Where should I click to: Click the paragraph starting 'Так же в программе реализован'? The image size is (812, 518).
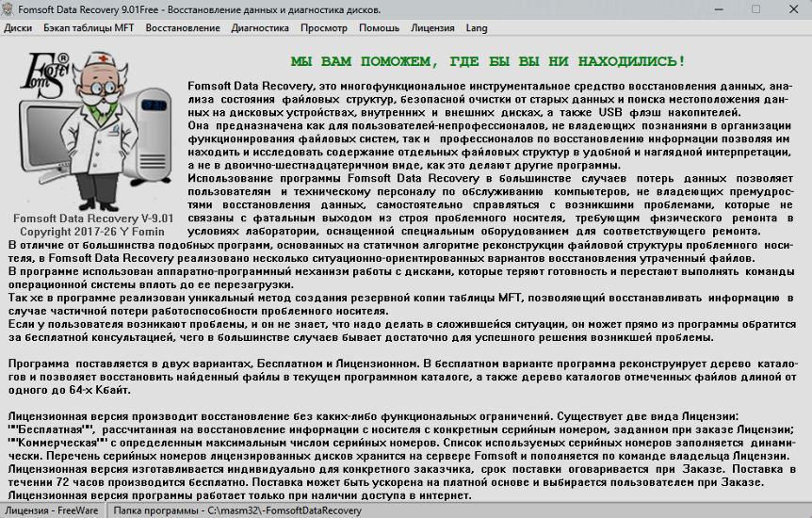[x=401, y=304]
